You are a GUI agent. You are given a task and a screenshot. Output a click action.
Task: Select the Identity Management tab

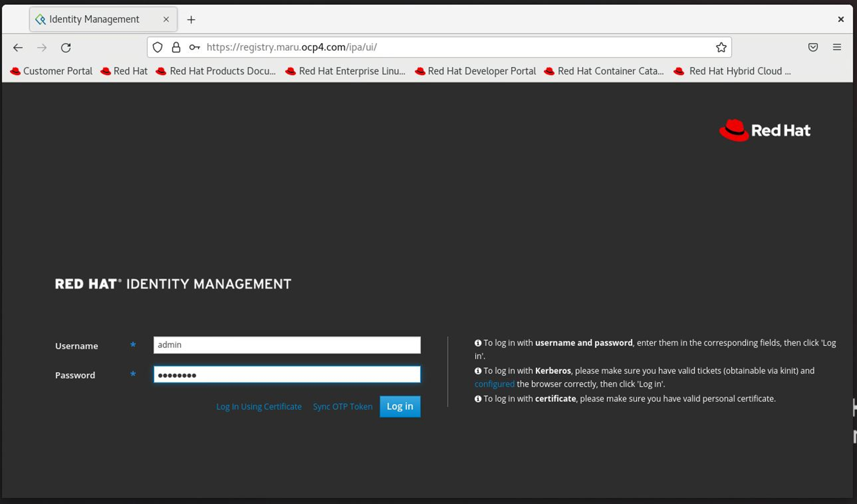pos(103,19)
